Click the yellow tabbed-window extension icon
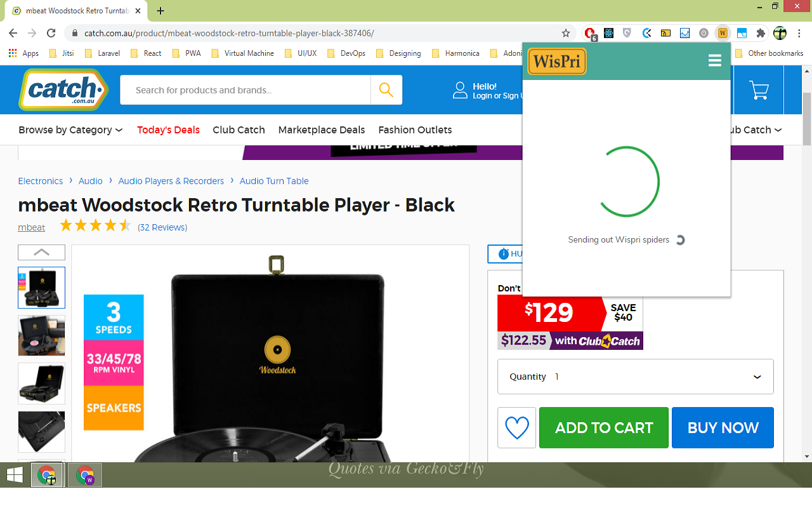Viewport: 812px width, 508px height. 665,33
